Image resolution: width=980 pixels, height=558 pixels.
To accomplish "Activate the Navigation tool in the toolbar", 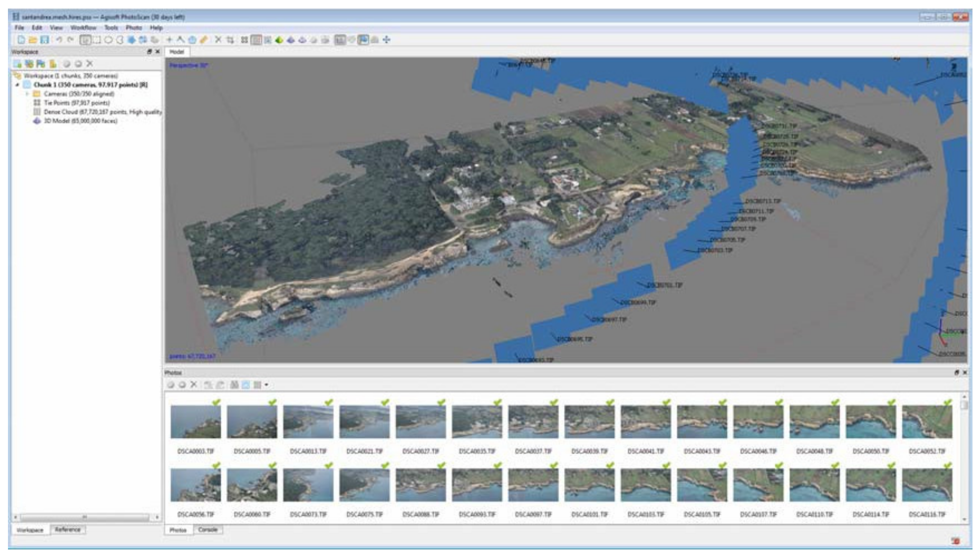I will [86, 40].
